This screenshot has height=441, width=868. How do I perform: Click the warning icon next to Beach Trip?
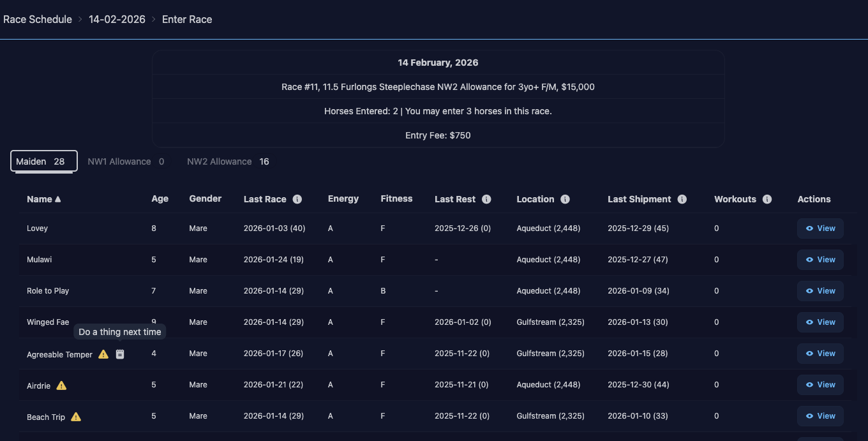click(76, 417)
